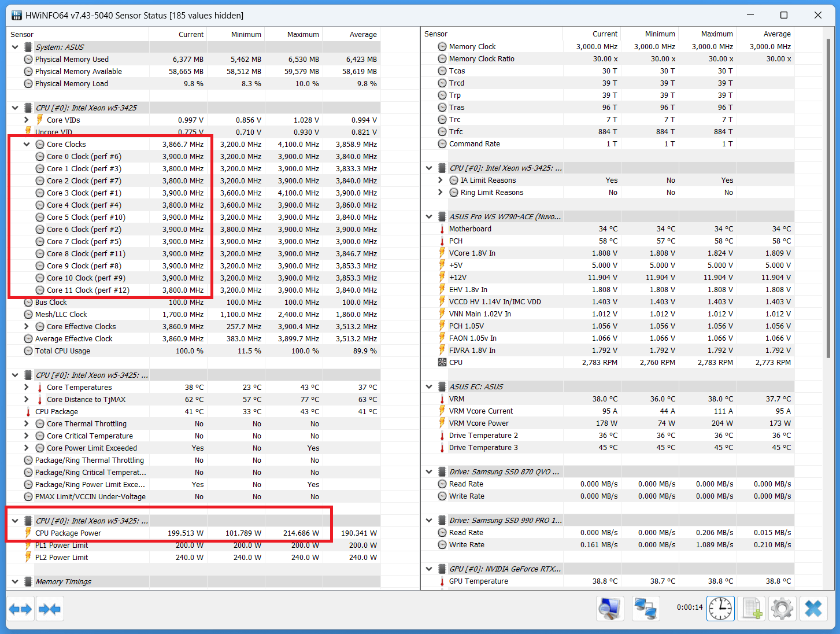Click the icon beside Physical Memory Used
This screenshot has height=634, width=840.
tap(28, 59)
